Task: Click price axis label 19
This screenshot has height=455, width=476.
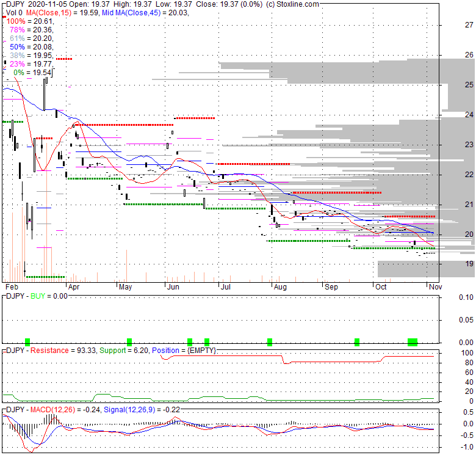Action: [x=469, y=264]
